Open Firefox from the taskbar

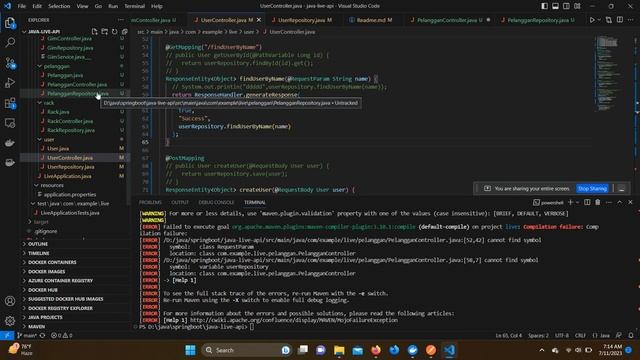click(376, 350)
